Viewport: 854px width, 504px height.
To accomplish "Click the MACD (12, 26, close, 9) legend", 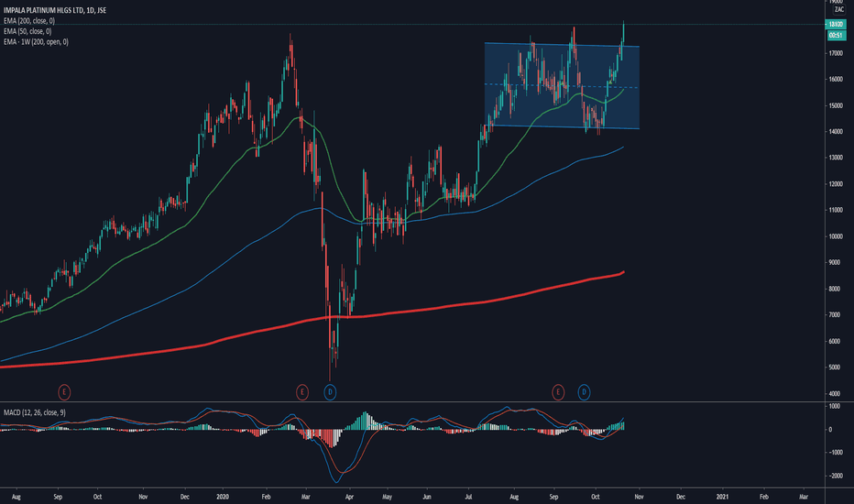I will [x=34, y=412].
